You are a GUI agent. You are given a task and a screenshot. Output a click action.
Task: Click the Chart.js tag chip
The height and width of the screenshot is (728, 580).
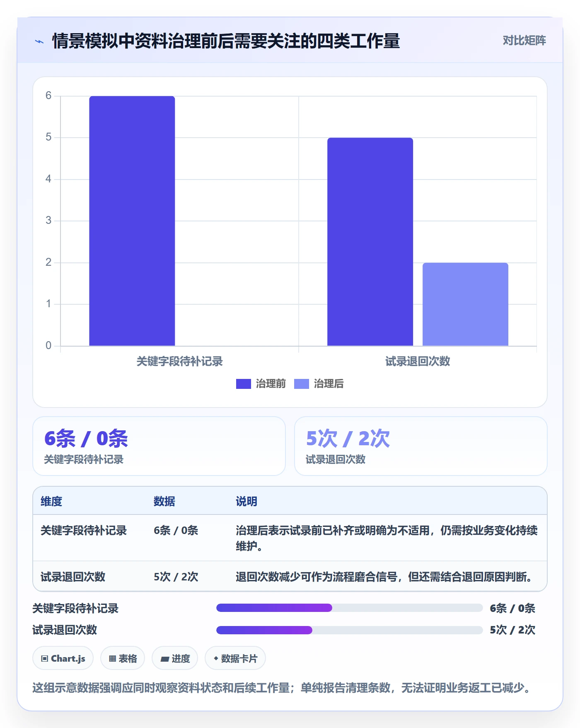(63, 658)
